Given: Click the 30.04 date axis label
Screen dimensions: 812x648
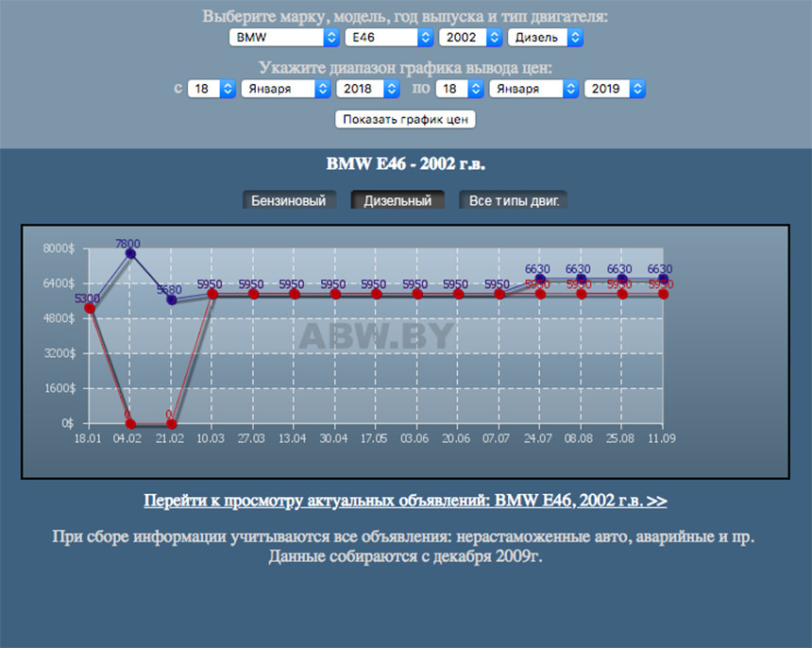Looking at the screenshot, I should tap(333, 438).
